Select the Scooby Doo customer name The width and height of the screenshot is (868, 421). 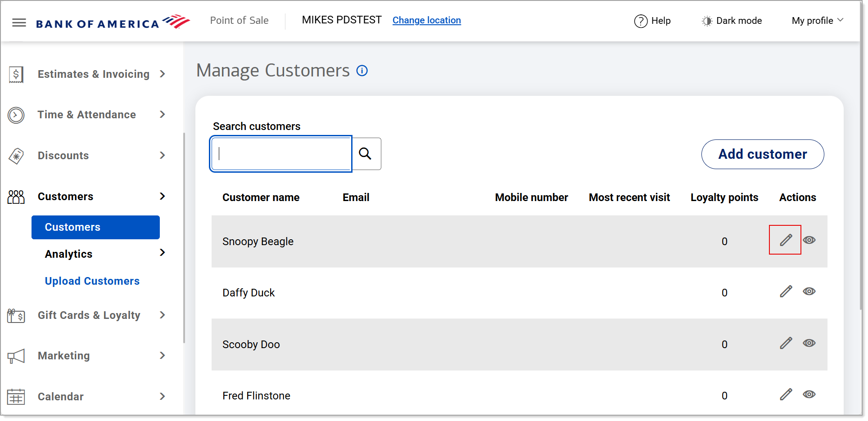coord(251,345)
